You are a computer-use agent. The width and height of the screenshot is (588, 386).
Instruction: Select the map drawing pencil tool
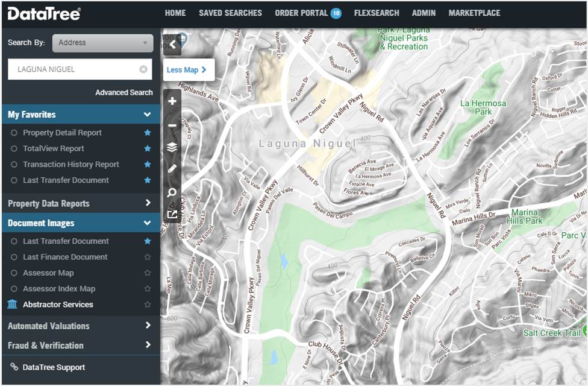pyautogui.click(x=172, y=169)
